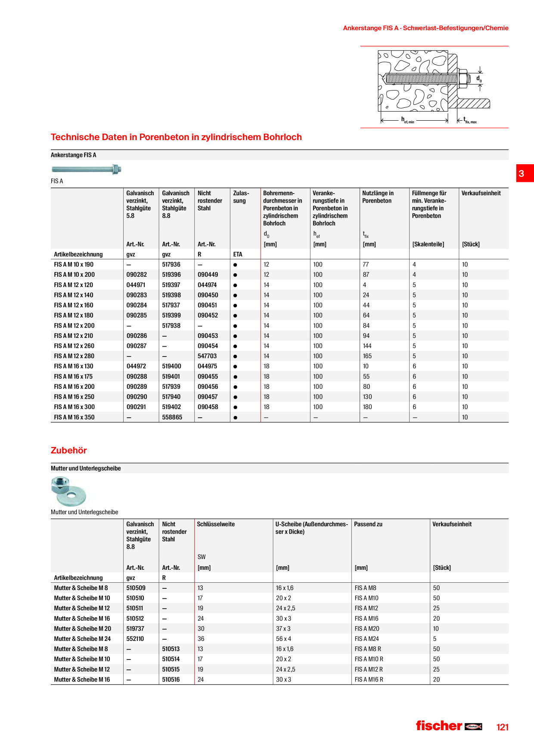Select article number 517936
The image size is (534, 756).
[171, 265]
